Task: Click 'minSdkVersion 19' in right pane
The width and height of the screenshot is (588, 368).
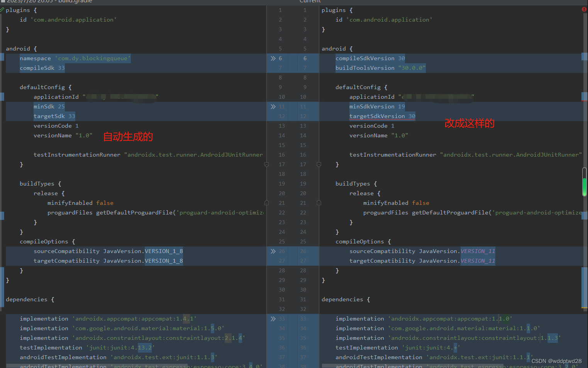Action: click(x=377, y=106)
